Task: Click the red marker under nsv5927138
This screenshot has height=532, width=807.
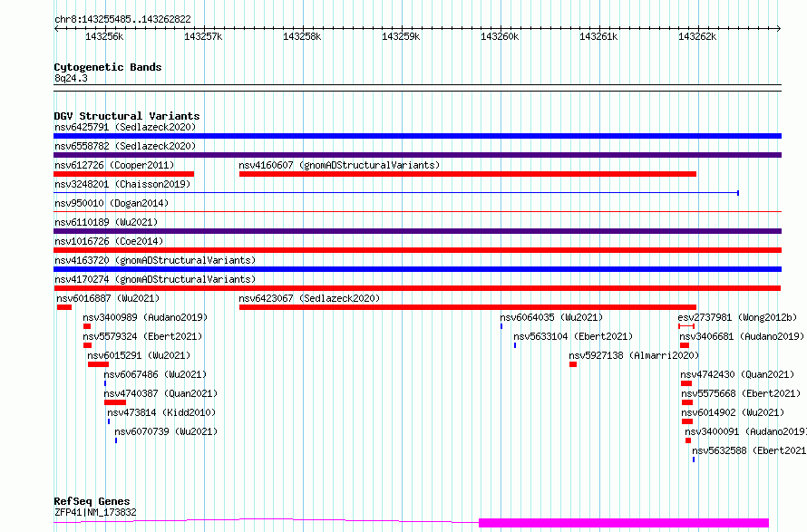Action: pyautogui.click(x=573, y=364)
